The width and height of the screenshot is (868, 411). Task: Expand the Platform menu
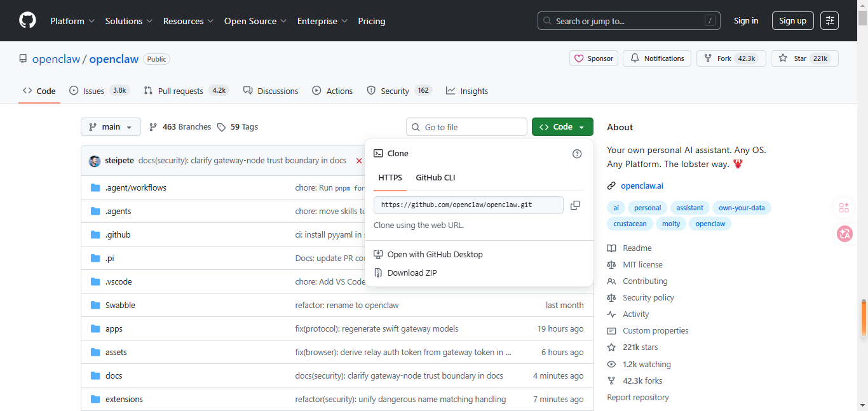pyautogui.click(x=72, y=21)
